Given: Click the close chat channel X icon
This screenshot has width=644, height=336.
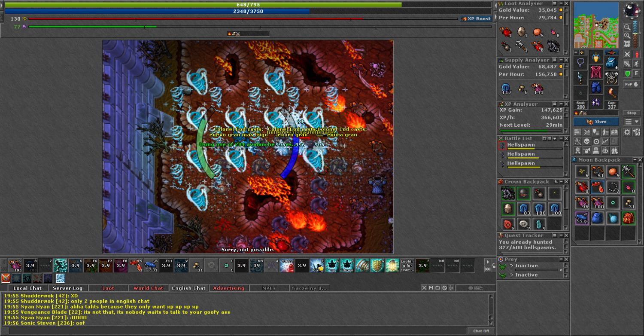Looking at the screenshot, I should click(x=424, y=288).
